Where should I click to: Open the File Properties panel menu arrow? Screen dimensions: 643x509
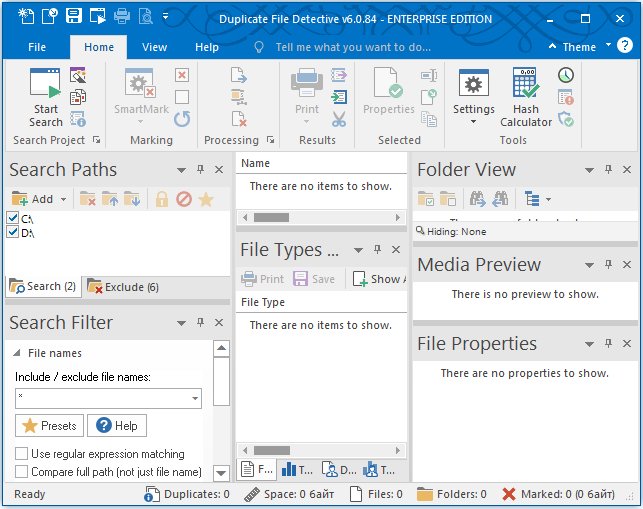coord(589,344)
